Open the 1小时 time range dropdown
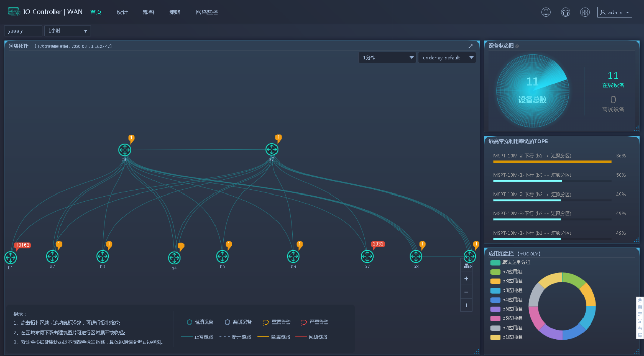644x356 pixels. 68,31
